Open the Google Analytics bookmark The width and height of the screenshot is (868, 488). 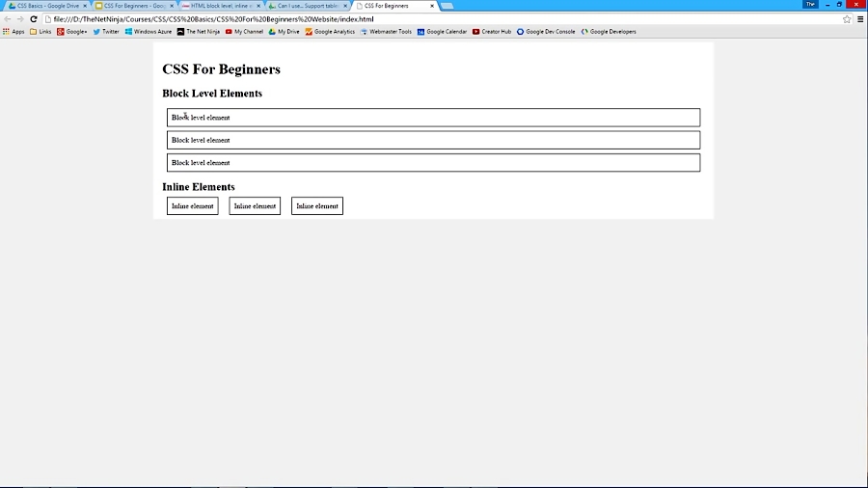click(x=330, y=32)
